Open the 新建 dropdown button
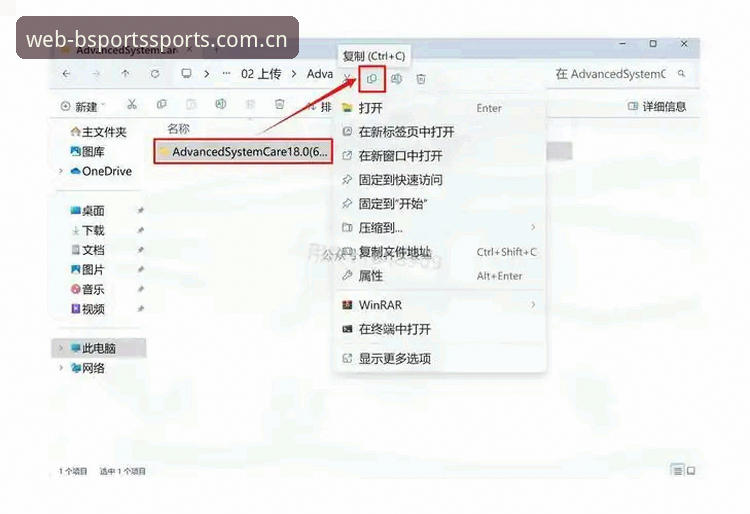 pos(83,107)
